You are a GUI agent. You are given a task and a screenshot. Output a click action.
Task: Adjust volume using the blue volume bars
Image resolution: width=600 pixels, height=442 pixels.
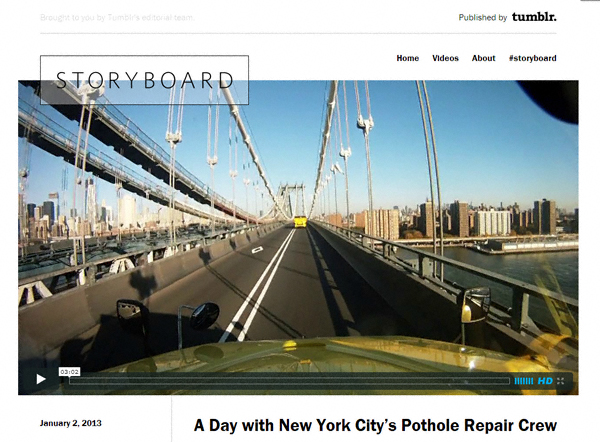point(524,381)
